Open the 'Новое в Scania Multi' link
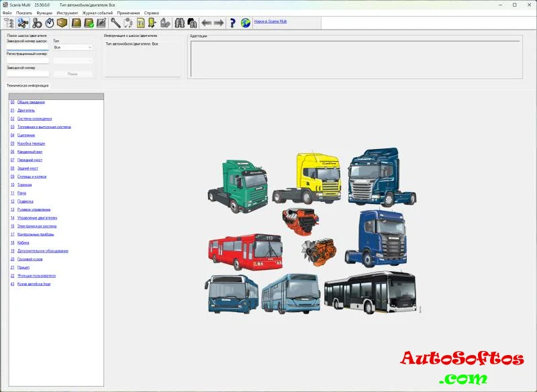The image size is (537, 392). 271,21
